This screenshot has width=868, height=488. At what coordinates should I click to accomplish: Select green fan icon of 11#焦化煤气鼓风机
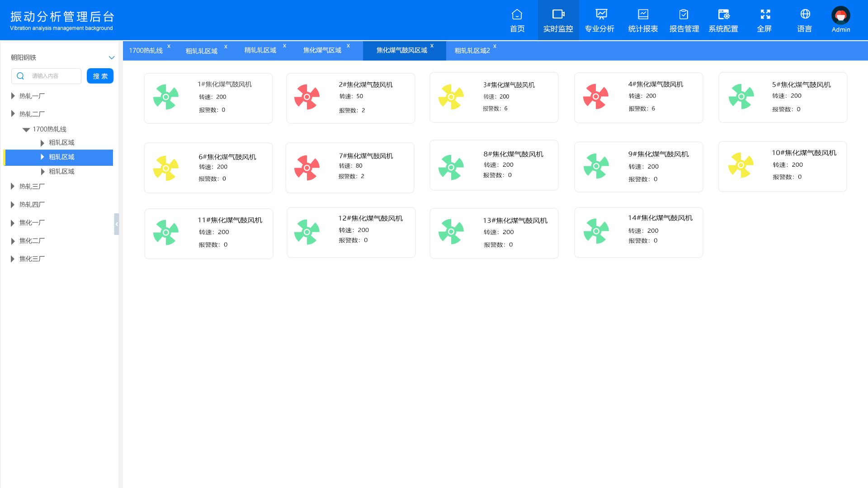pyautogui.click(x=166, y=232)
